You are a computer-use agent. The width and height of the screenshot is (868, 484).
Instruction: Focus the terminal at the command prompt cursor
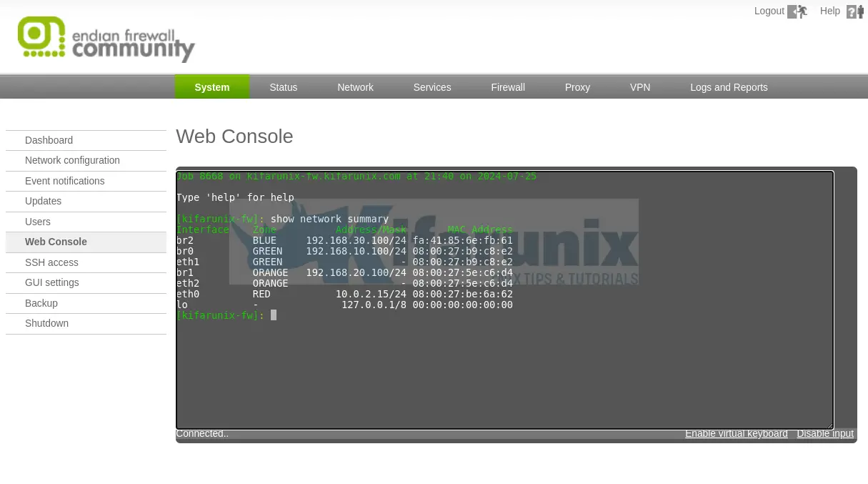(274, 315)
